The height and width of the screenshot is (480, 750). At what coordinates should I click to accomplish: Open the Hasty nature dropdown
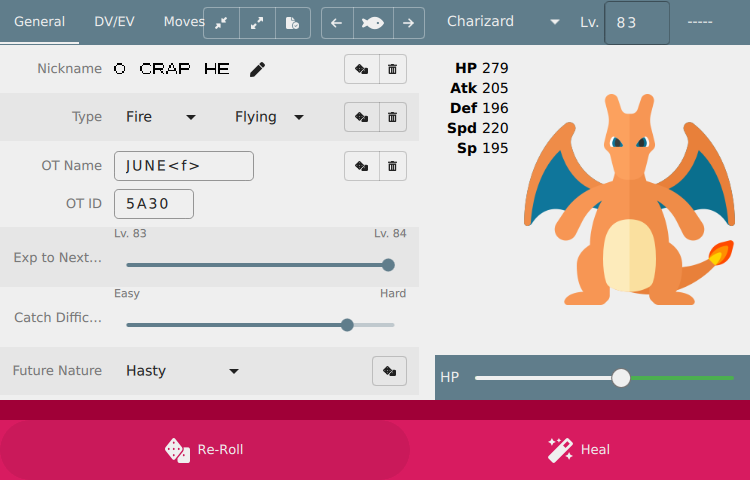(x=182, y=371)
